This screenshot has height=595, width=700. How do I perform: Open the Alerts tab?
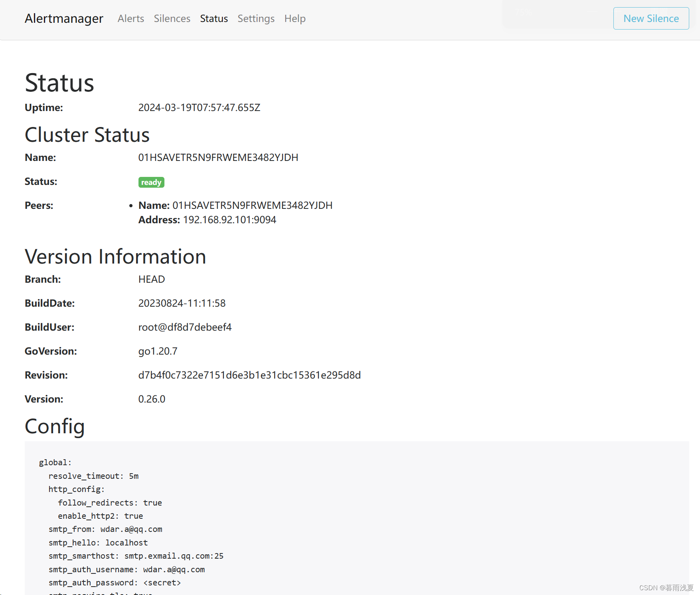pos(131,18)
